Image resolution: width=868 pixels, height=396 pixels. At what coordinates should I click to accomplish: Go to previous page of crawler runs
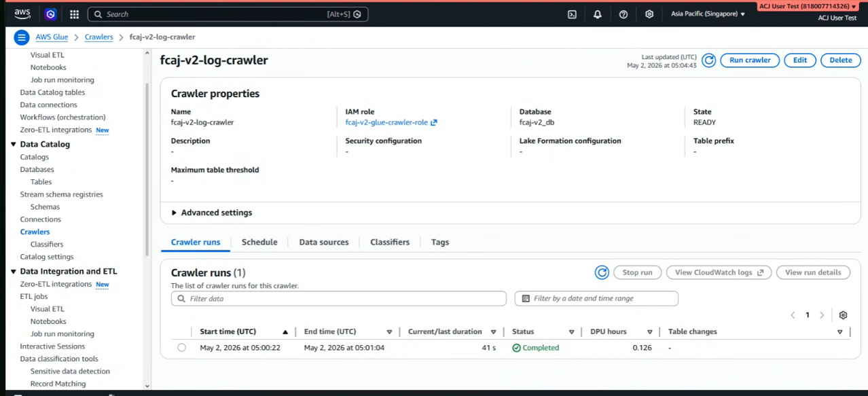coord(793,315)
